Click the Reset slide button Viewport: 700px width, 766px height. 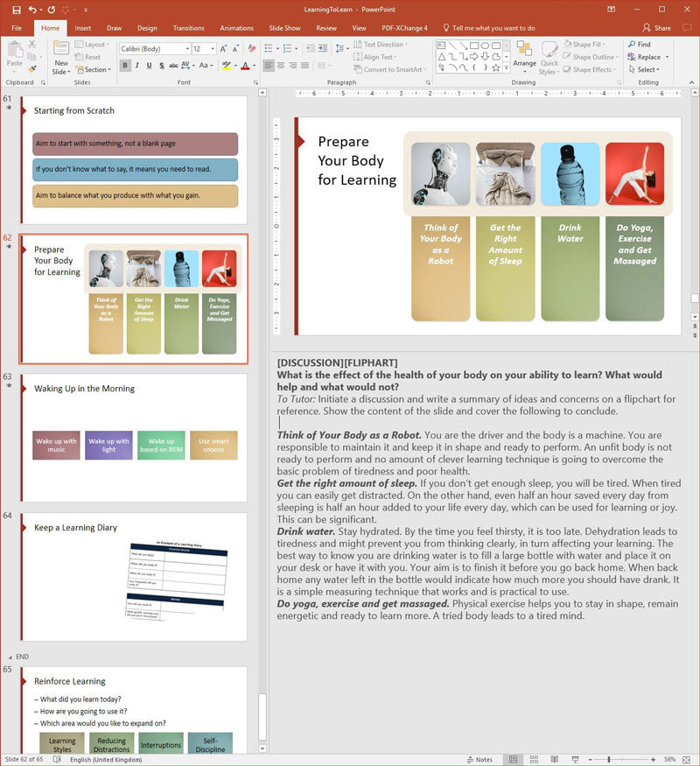pos(87,57)
